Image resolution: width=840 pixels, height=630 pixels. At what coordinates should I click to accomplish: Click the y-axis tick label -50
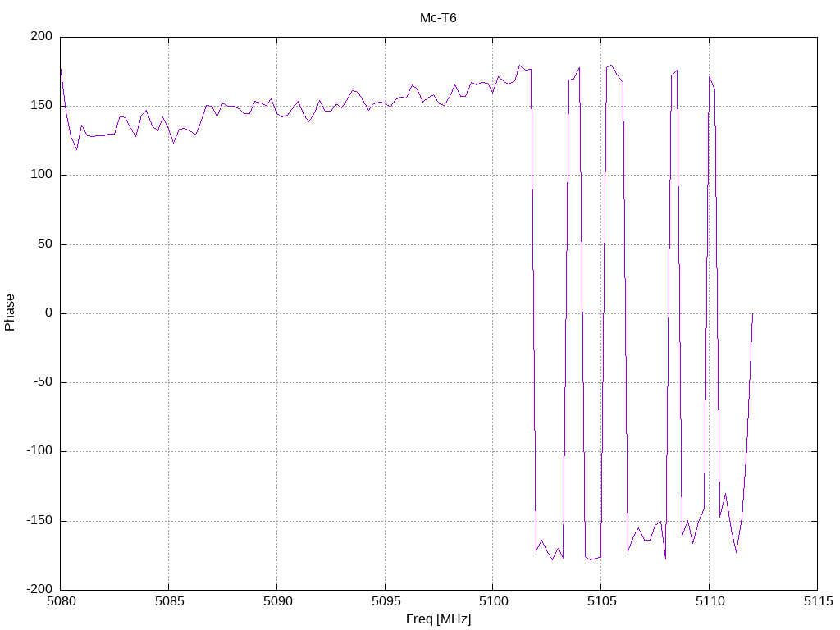point(43,382)
